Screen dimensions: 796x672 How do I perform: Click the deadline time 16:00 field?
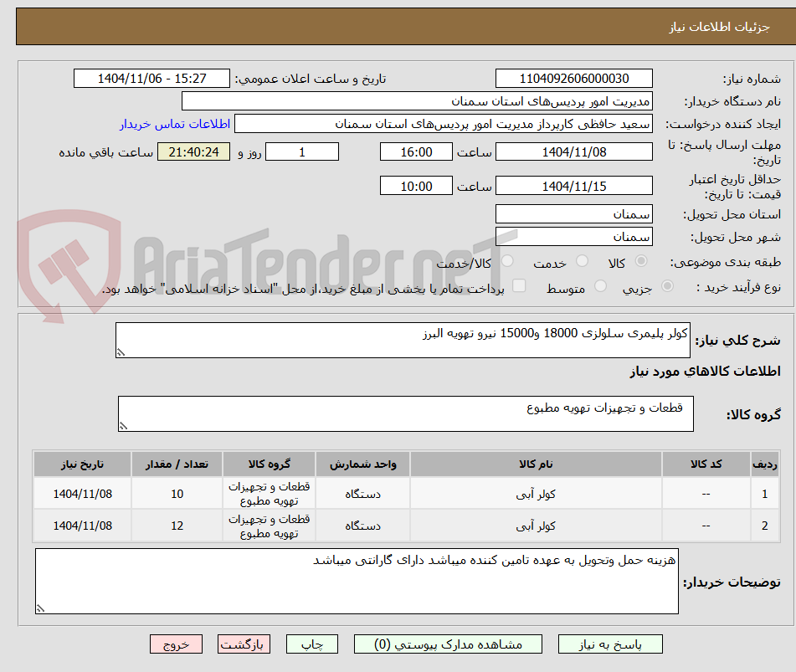[x=416, y=151]
